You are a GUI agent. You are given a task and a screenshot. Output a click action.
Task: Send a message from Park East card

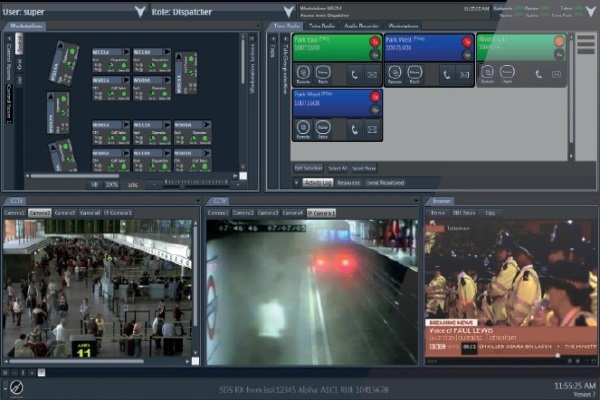coord(372,75)
